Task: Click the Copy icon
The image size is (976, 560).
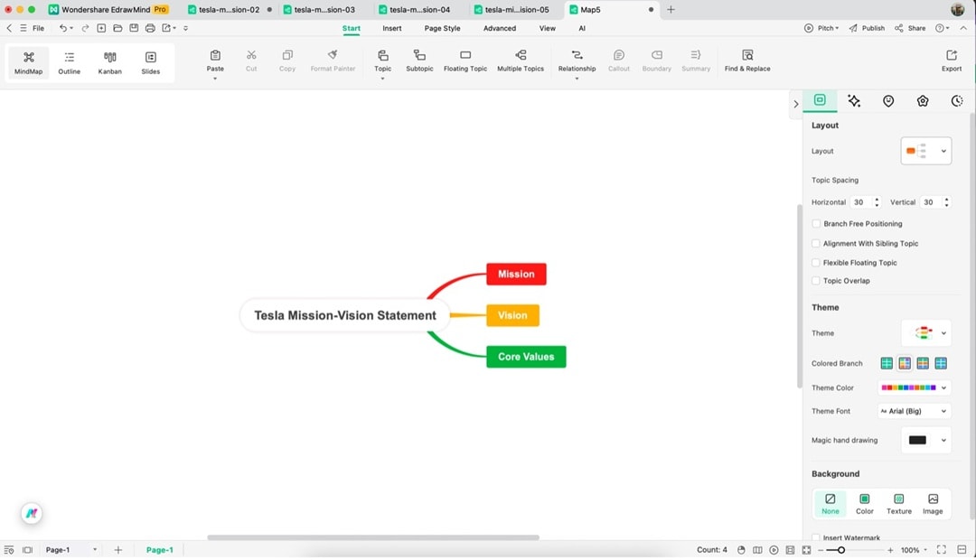Action: (x=287, y=55)
